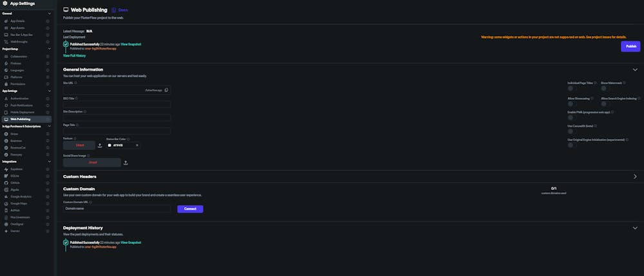This screenshot has width=644, height=276.
Task: Toggle Individual Page Titles switch
Action: 571,89
